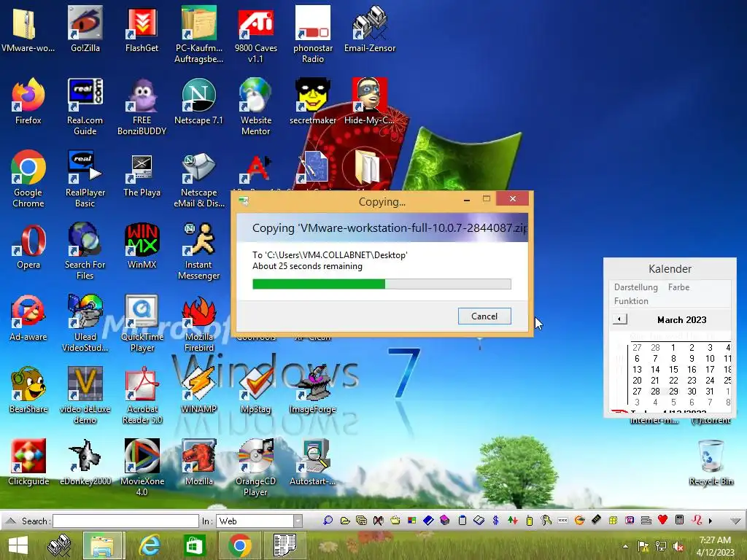Select the Firefox desktop icon
Viewport: 747px width, 560px height.
pyautogui.click(x=28, y=101)
